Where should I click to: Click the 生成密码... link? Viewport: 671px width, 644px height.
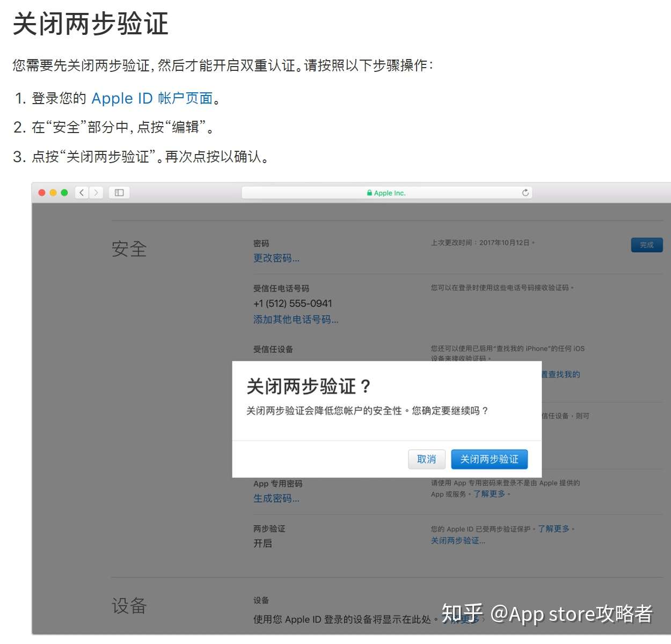[x=276, y=498]
